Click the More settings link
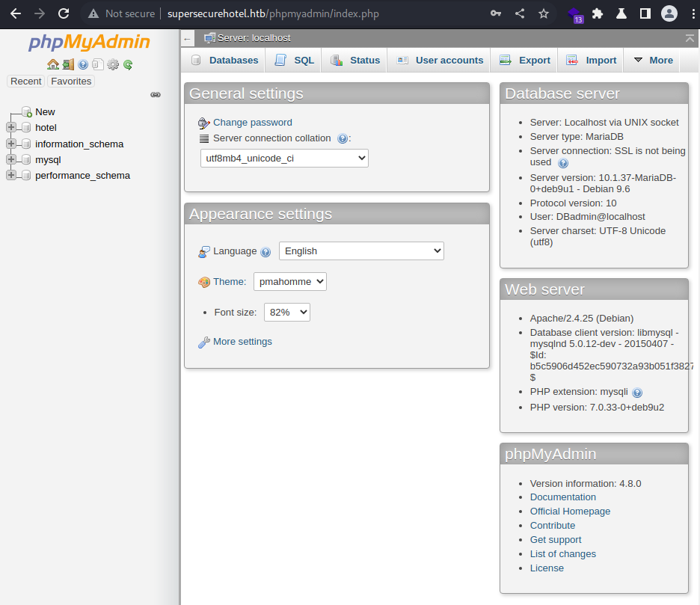 click(x=242, y=342)
